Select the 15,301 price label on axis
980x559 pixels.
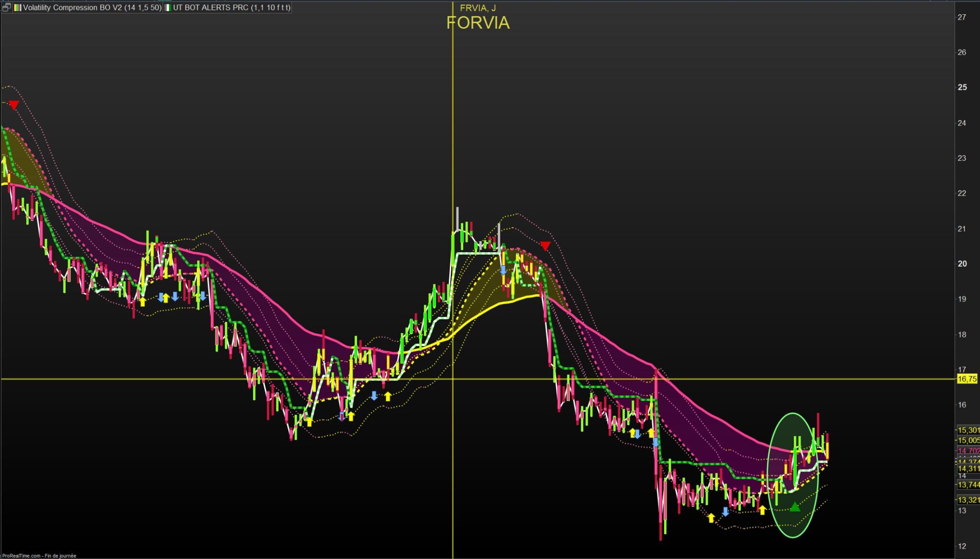point(968,430)
